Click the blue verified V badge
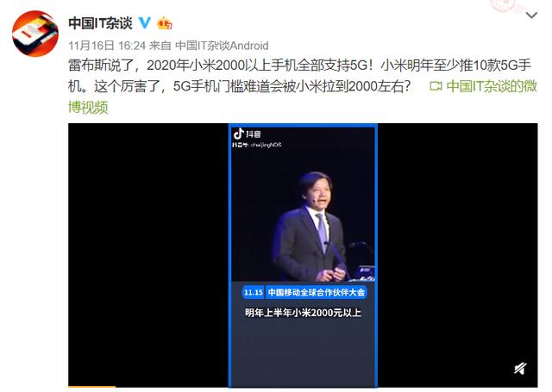Screen dimensions: 552x392 point(145,23)
